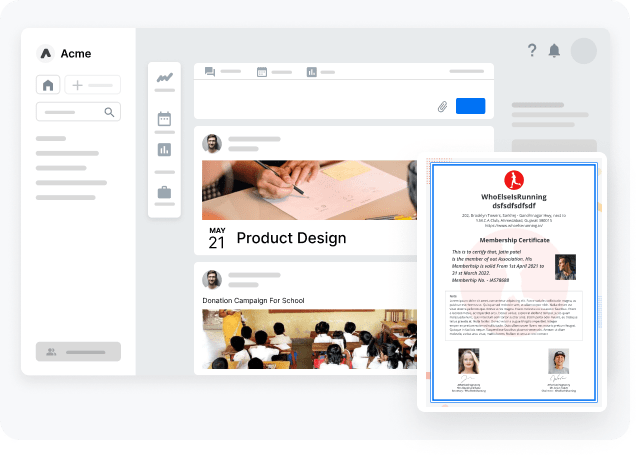Click the plus add button in sidebar
642x461 pixels.
78,85
